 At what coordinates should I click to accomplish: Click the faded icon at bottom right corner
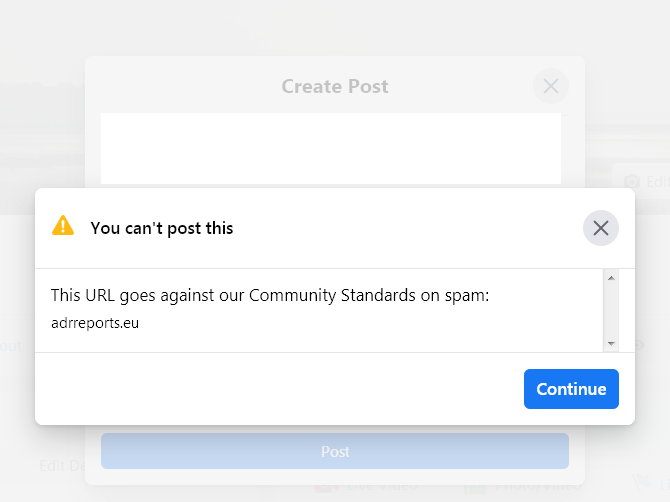638,483
